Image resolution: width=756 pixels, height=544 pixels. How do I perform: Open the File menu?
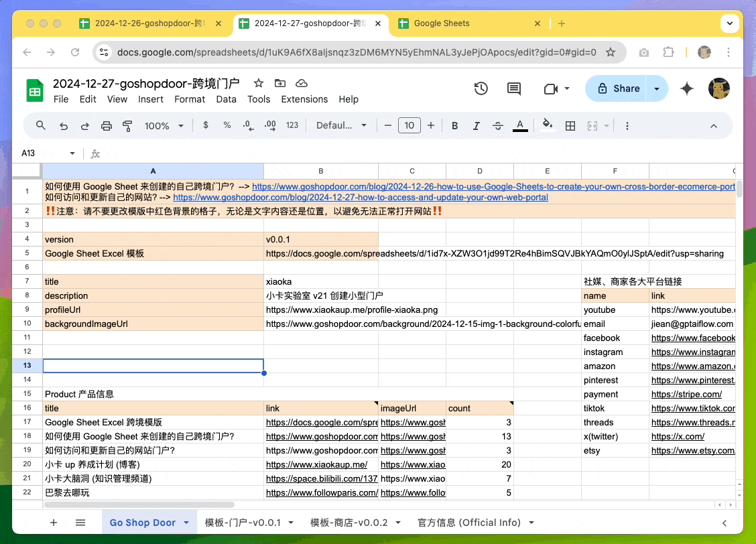(61, 99)
